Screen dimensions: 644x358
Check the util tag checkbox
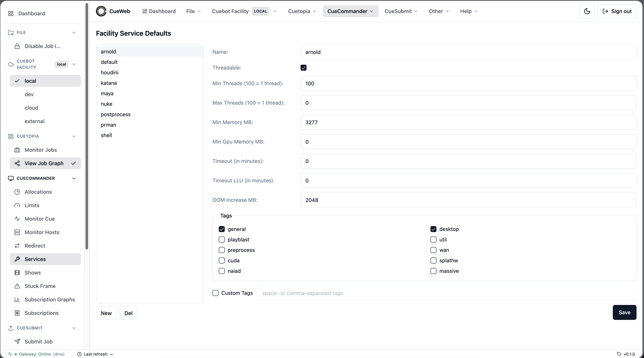coord(433,240)
